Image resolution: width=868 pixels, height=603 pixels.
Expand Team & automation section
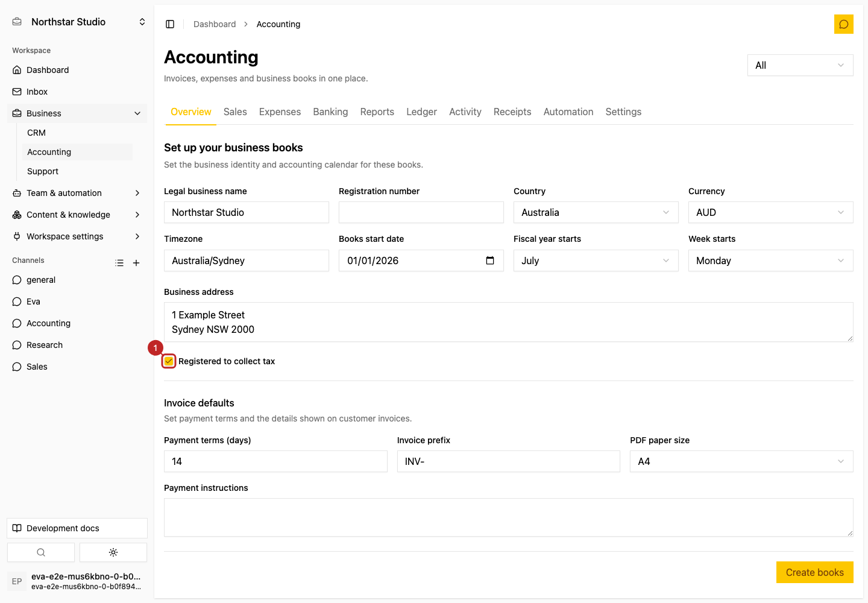(x=77, y=193)
